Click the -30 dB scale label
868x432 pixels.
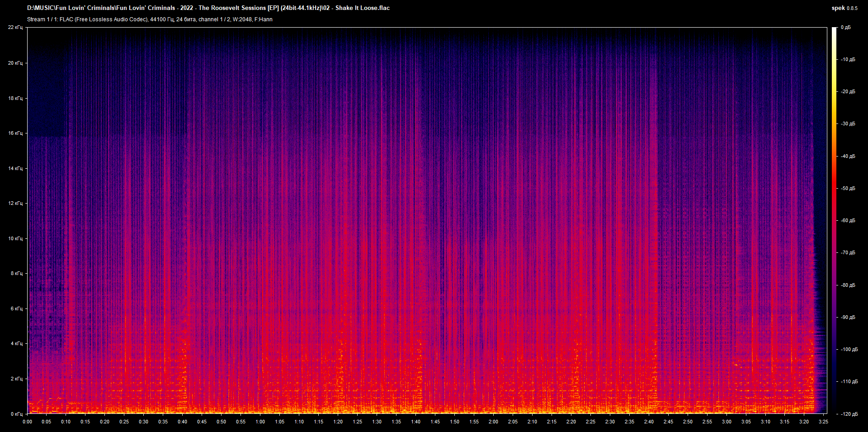(x=848, y=124)
